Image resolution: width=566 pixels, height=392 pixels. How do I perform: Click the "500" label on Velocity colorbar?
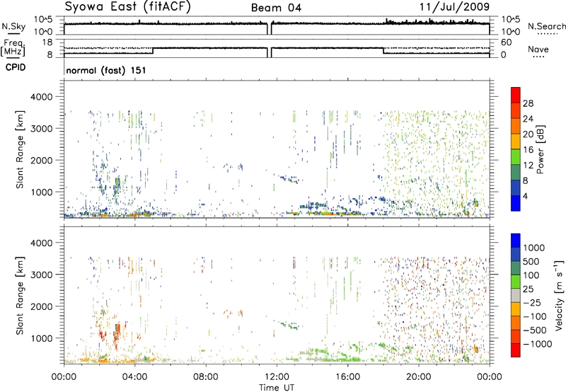click(x=531, y=261)
